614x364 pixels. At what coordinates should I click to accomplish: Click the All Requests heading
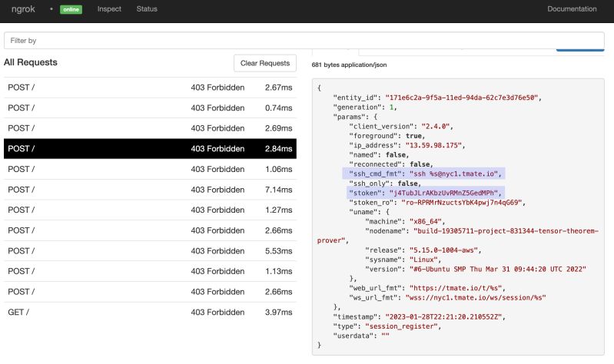tap(31, 62)
